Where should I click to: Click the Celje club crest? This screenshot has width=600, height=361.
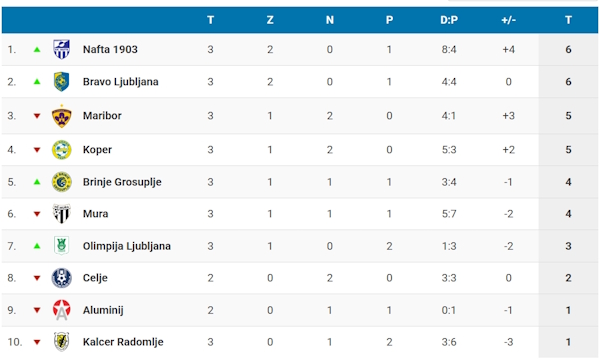click(61, 278)
